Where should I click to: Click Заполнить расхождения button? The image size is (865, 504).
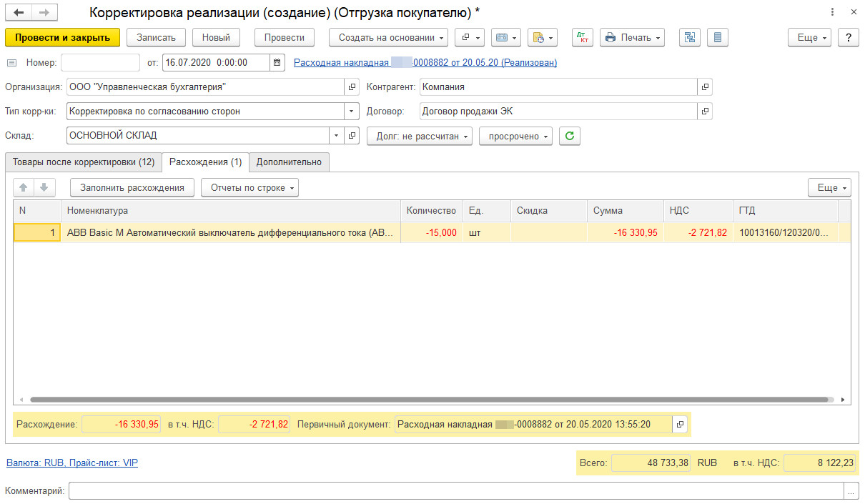pos(132,188)
